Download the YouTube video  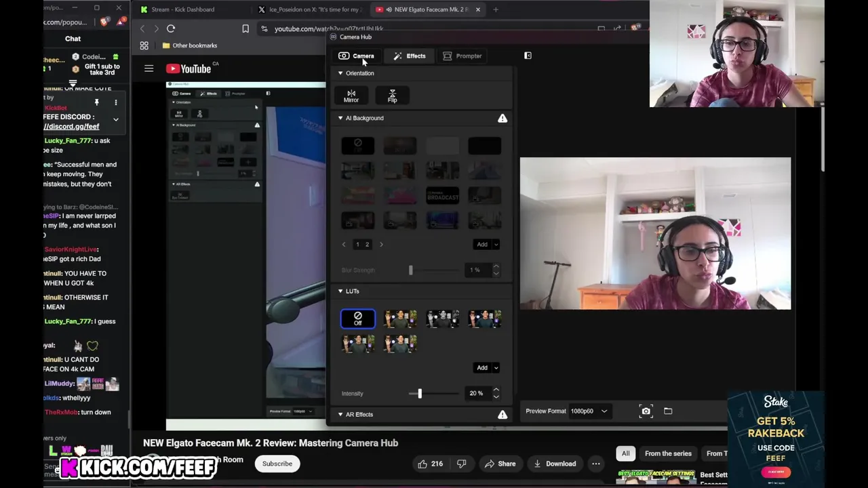coord(555,464)
